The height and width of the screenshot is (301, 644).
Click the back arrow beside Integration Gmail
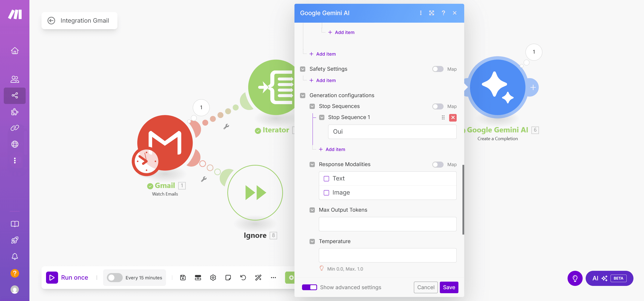pyautogui.click(x=51, y=21)
